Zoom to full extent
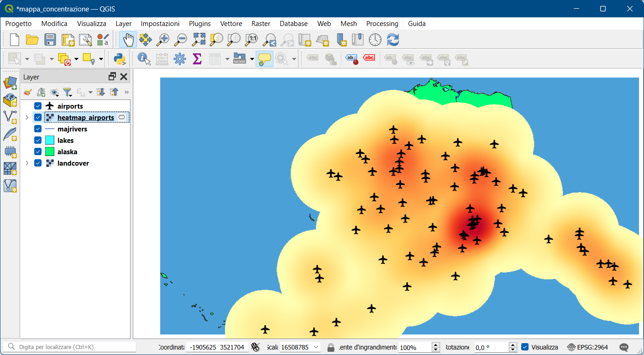This screenshot has height=355, width=644. point(199,40)
